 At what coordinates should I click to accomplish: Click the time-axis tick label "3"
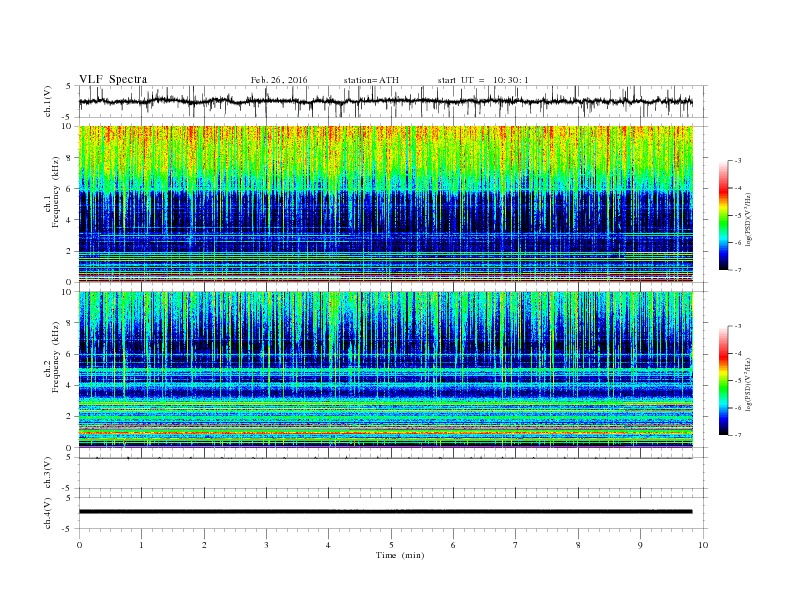pyautogui.click(x=266, y=545)
